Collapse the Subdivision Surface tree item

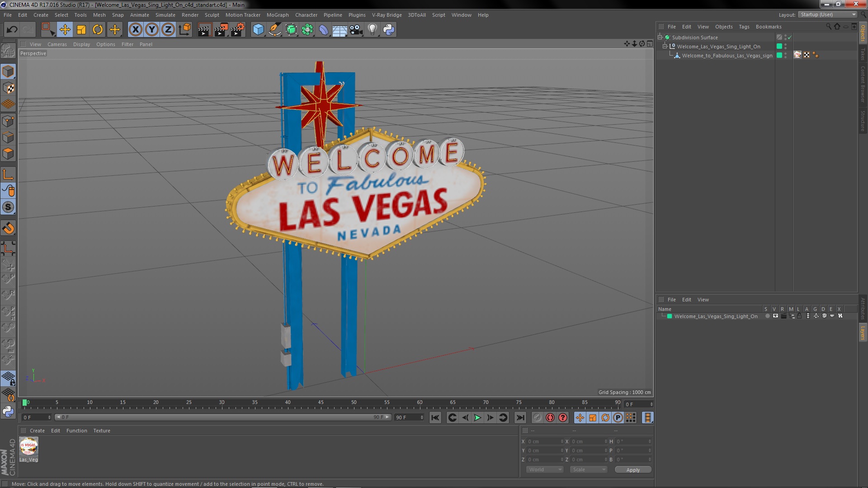pyautogui.click(x=660, y=38)
